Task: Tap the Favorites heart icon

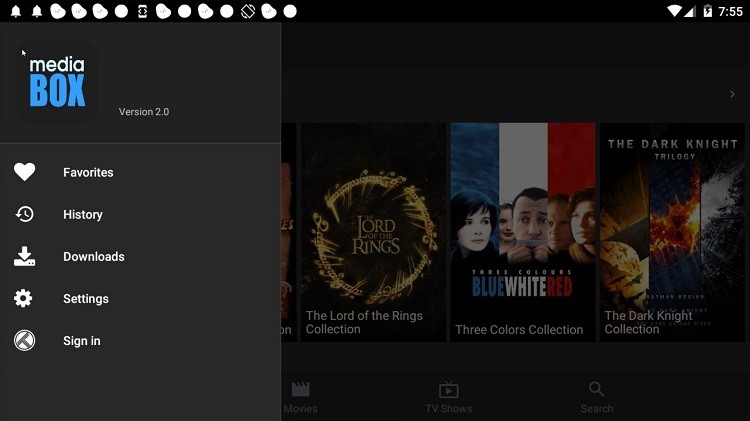Action: coord(24,172)
